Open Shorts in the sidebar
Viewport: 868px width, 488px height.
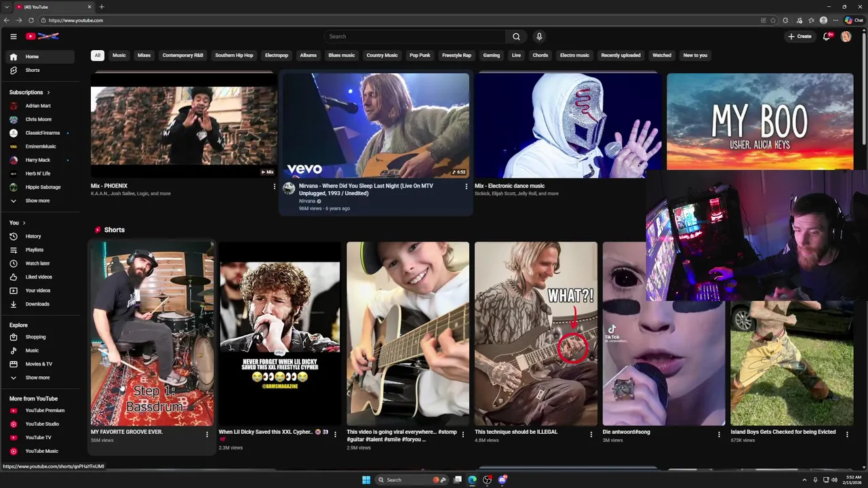click(x=39, y=70)
